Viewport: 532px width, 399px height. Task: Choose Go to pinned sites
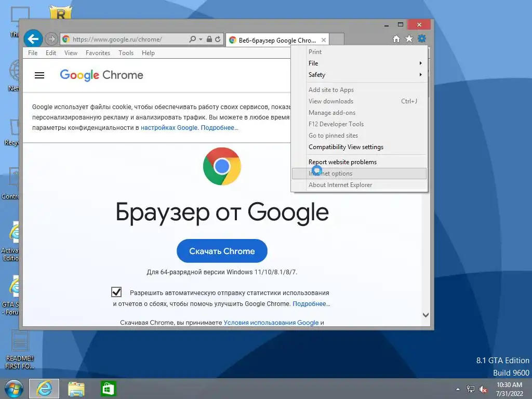(x=360, y=136)
